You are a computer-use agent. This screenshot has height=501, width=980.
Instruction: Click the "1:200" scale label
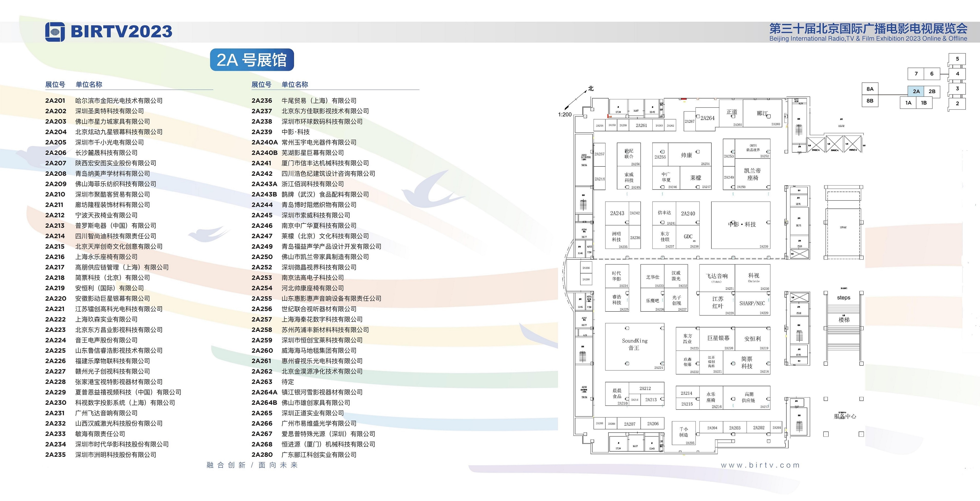pyautogui.click(x=564, y=115)
